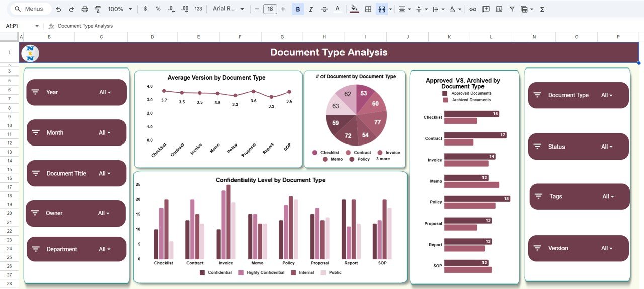Open the fill color picker
The width and height of the screenshot is (644, 289).
pyautogui.click(x=354, y=9)
